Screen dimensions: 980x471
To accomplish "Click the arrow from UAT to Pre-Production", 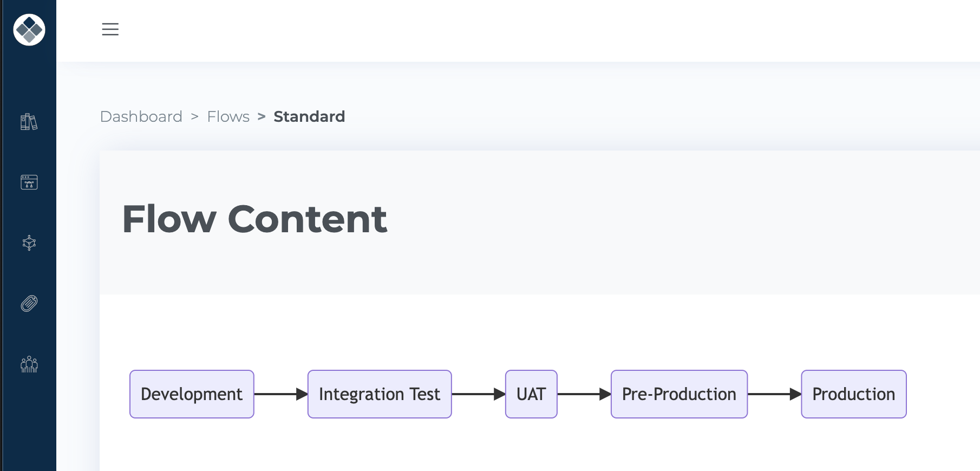I will [x=584, y=394].
